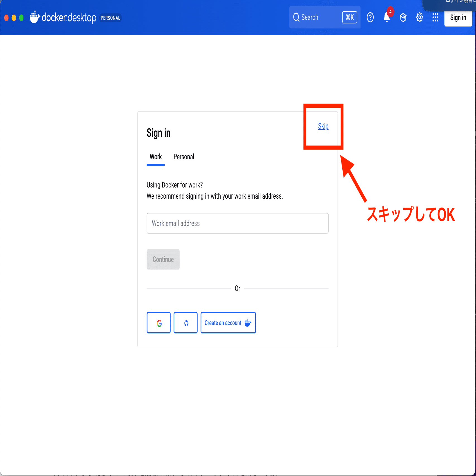476x476 pixels.
Task: Click the yellow minimize window button
Action: 14,18
